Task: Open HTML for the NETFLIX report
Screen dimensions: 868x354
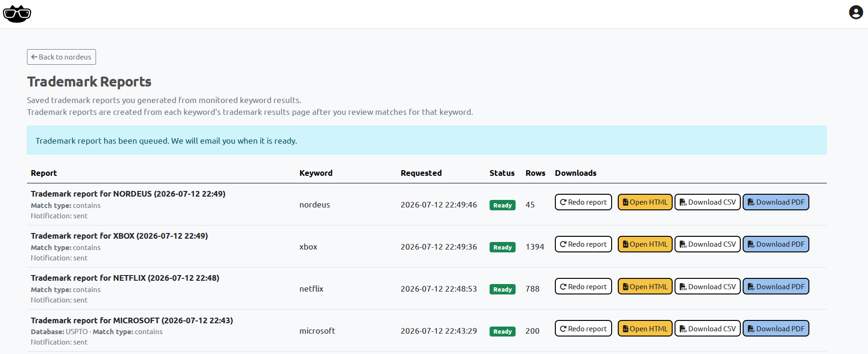Action: click(x=645, y=286)
